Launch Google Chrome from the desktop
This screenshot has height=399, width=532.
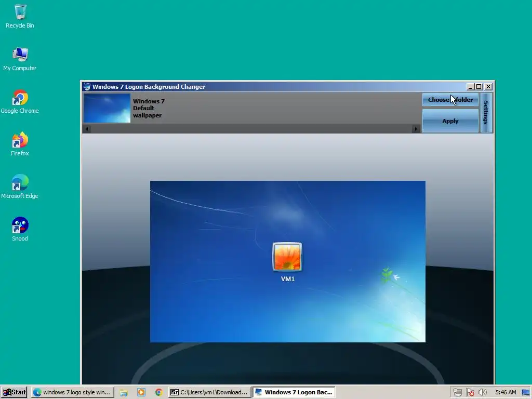(20, 101)
